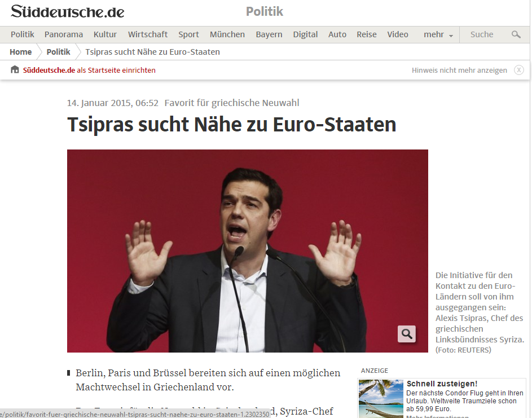Navigate to the Digital section
The image size is (532, 418).
(x=305, y=34)
